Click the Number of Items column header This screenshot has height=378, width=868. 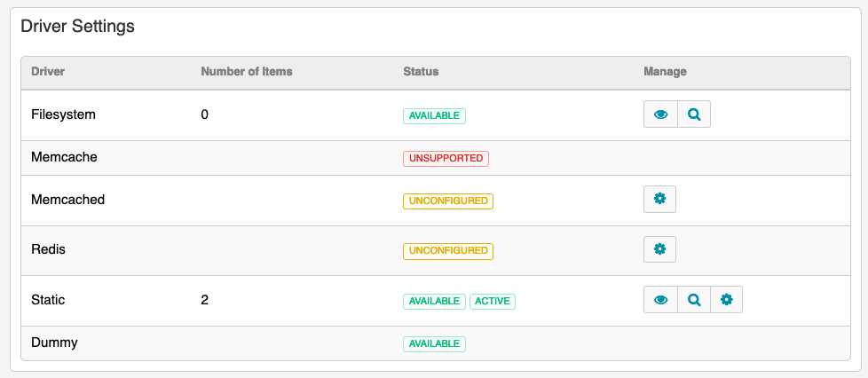pos(247,72)
